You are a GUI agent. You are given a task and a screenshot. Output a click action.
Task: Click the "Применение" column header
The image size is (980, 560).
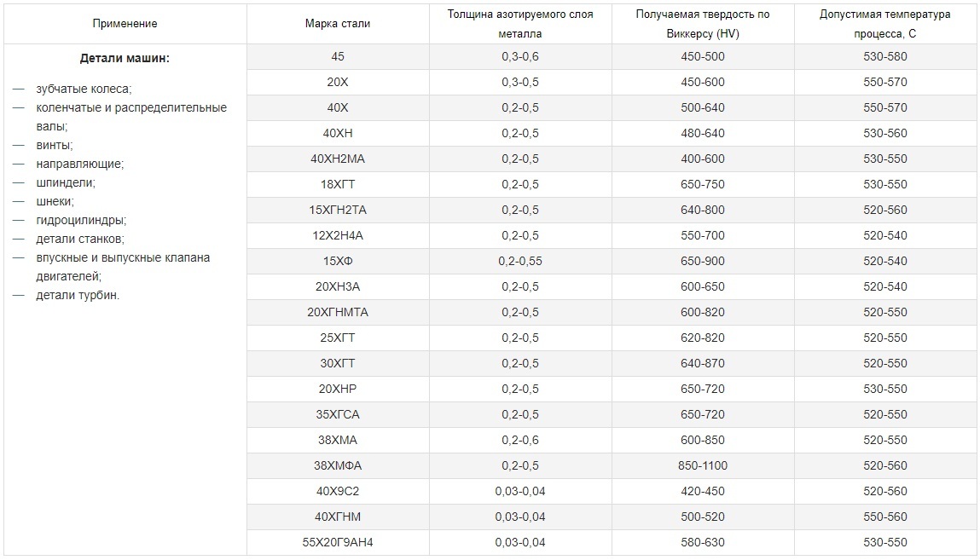tap(125, 24)
